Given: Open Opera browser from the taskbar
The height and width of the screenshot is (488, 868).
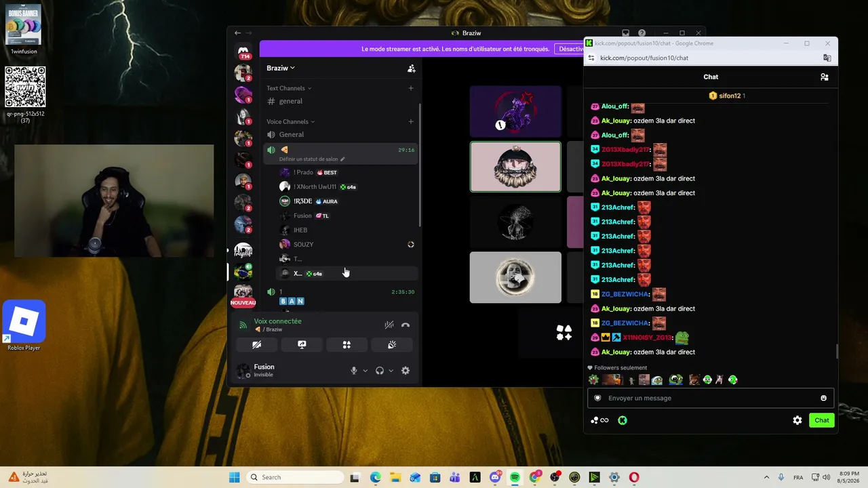Looking at the screenshot, I should [634, 478].
